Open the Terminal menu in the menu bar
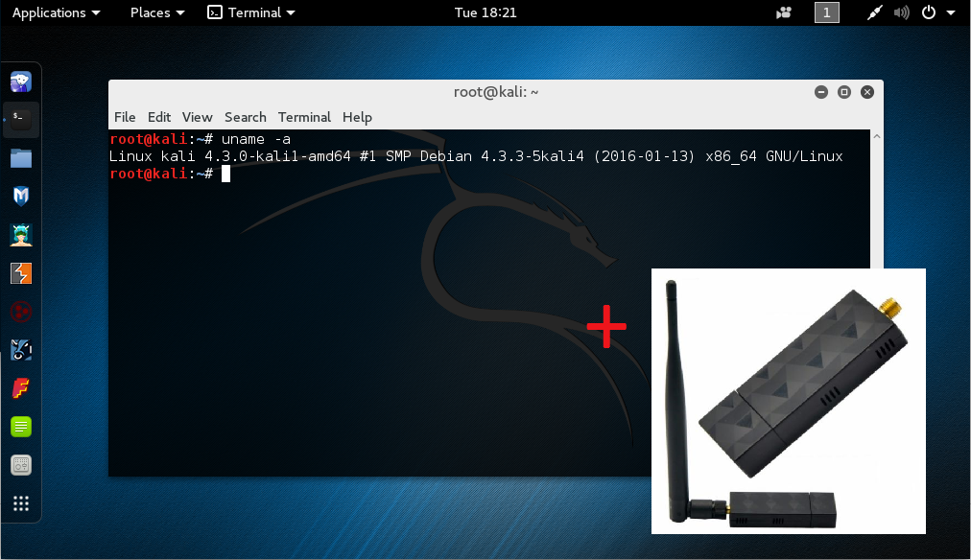Image resolution: width=971 pixels, height=560 pixels. (x=304, y=117)
